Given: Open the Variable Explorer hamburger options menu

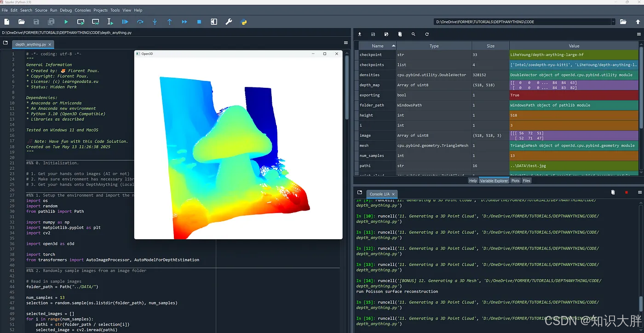Looking at the screenshot, I should click(638, 34).
